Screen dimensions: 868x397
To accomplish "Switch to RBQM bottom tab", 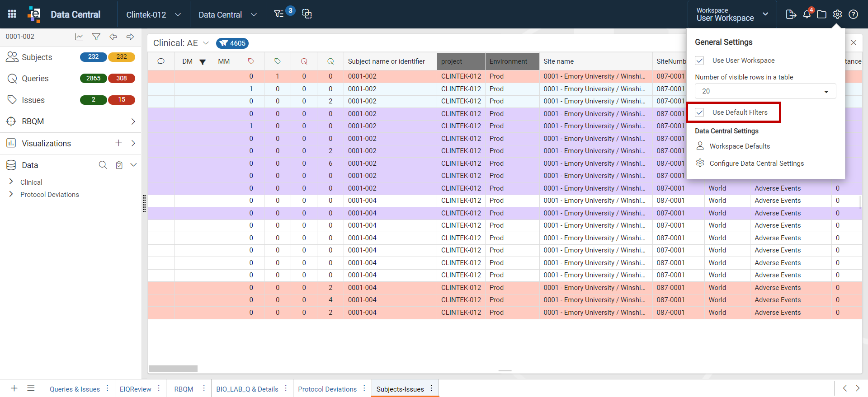I will (x=184, y=389).
